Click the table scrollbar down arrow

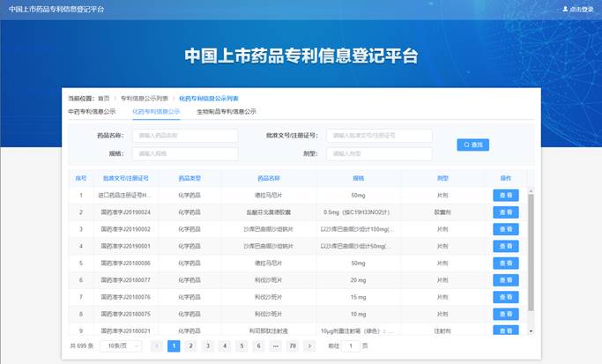[530, 332]
